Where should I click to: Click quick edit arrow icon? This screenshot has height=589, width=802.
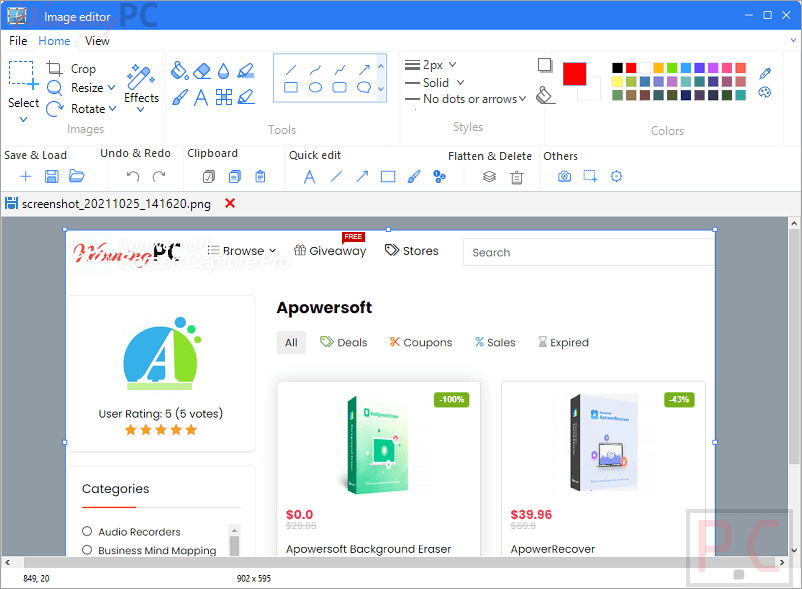point(362,176)
